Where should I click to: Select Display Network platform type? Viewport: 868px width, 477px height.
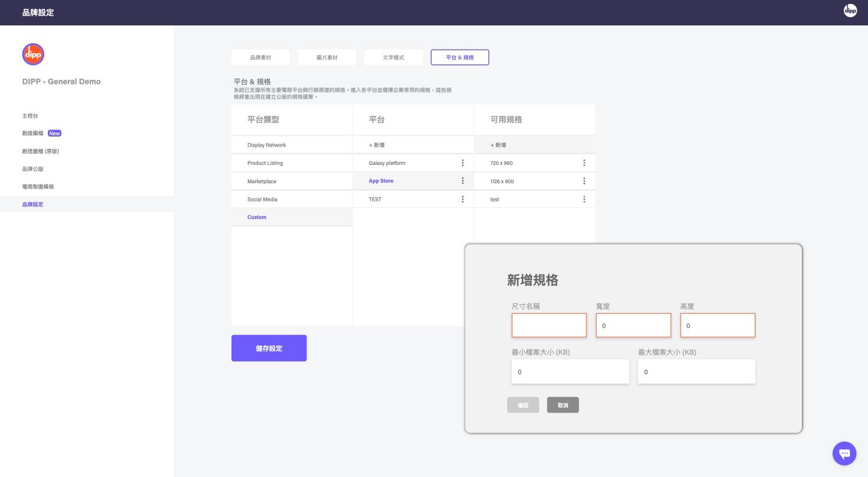pos(292,145)
